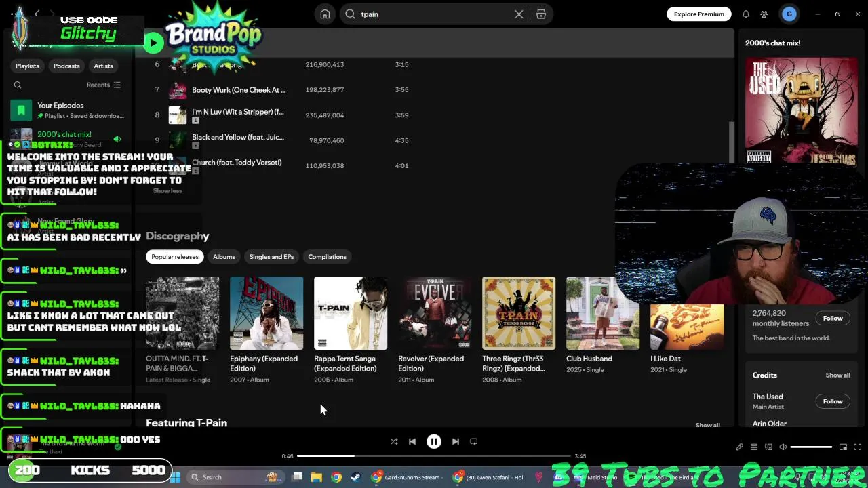Image resolution: width=868 pixels, height=488 pixels.
Task: Select the Albums discography chip
Action: [224, 257]
